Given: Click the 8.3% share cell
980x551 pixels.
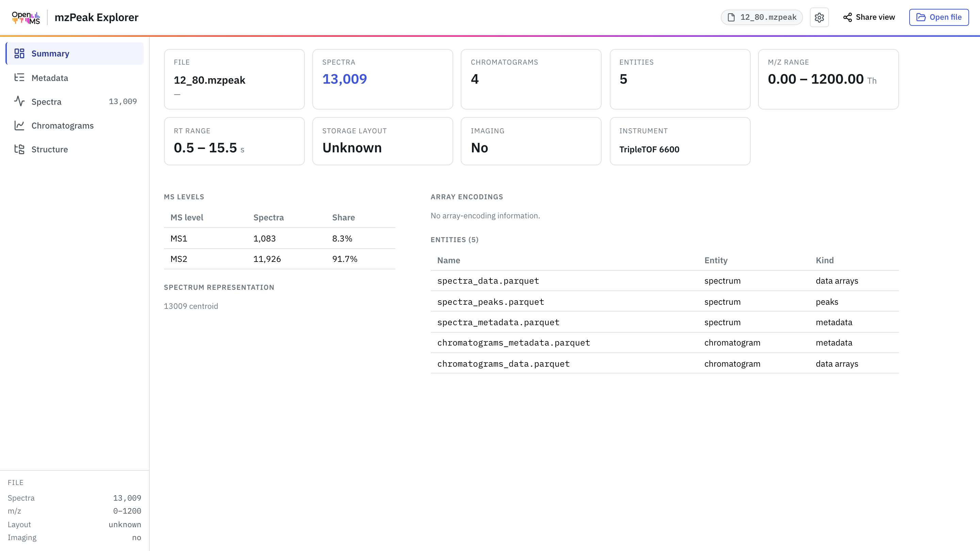Looking at the screenshot, I should click(342, 238).
